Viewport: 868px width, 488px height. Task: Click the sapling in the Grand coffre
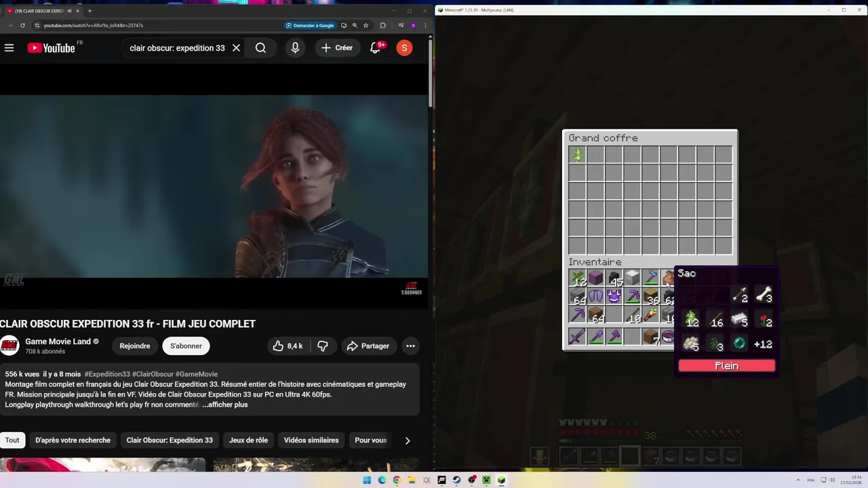[x=577, y=155]
